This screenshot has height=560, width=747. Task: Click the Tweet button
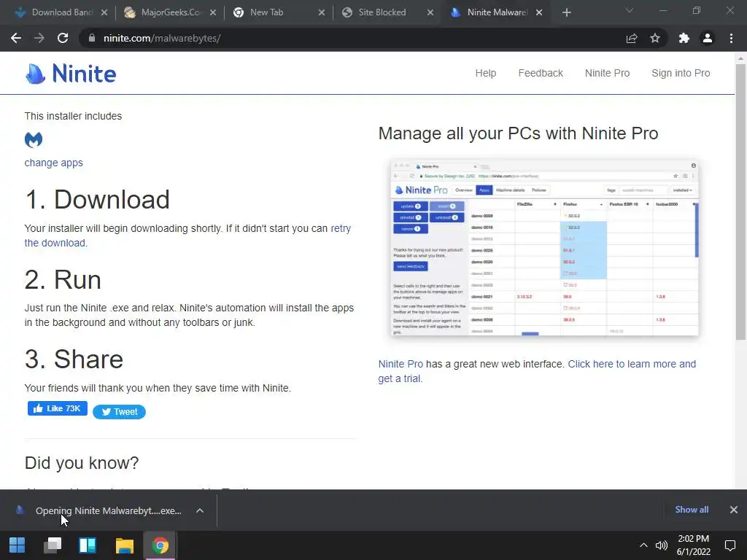(119, 412)
